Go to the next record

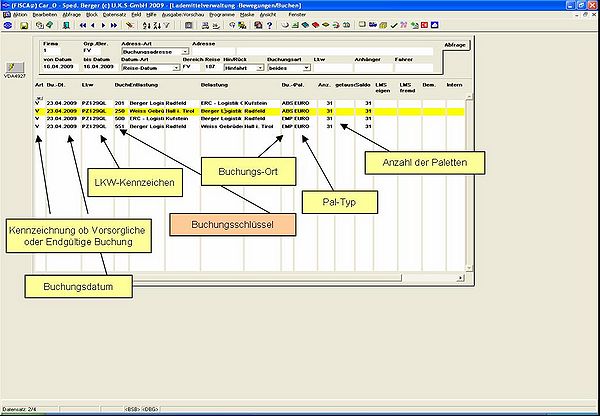click(103, 25)
